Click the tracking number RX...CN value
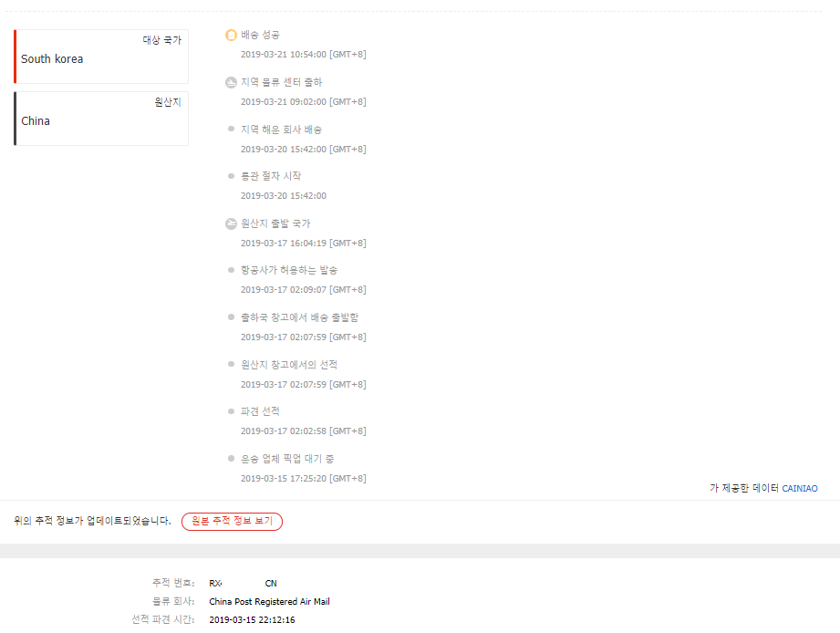 tap(243, 583)
